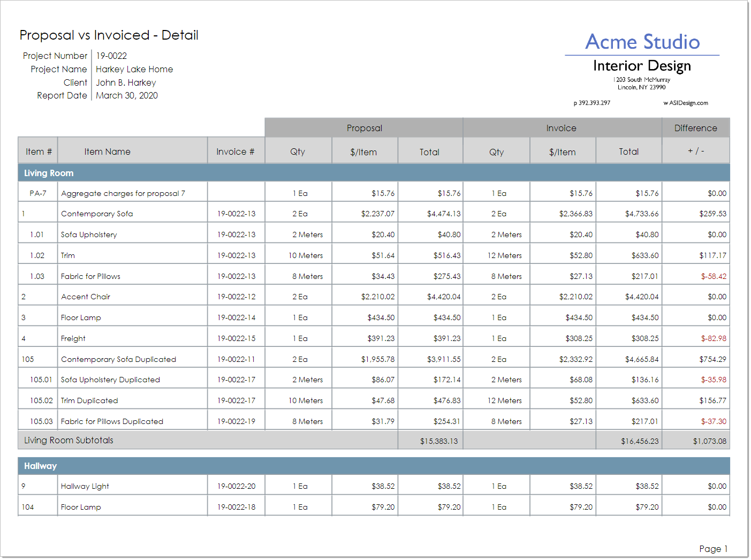
Task: Select item name 'Contemporary Sofa'
Action: (x=97, y=214)
